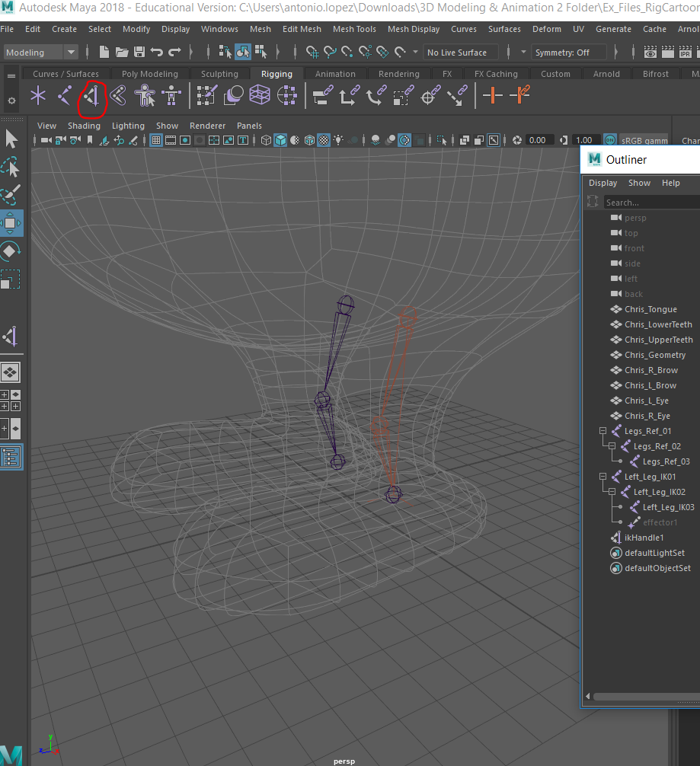This screenshot has height=766, width=700.
Task: Select the Joint tool icon on the Rigging shelf
Action: 66,95
